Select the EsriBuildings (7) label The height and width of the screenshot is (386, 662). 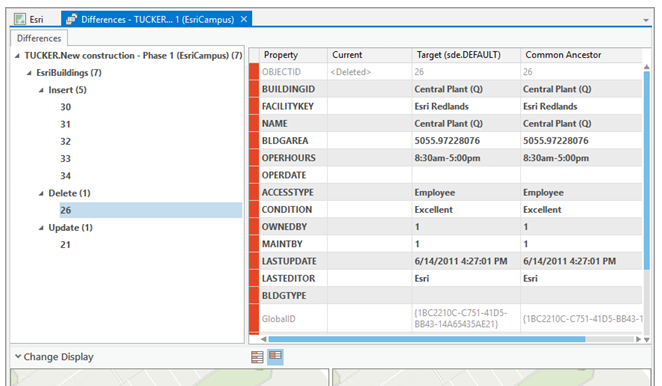(69, 73)
